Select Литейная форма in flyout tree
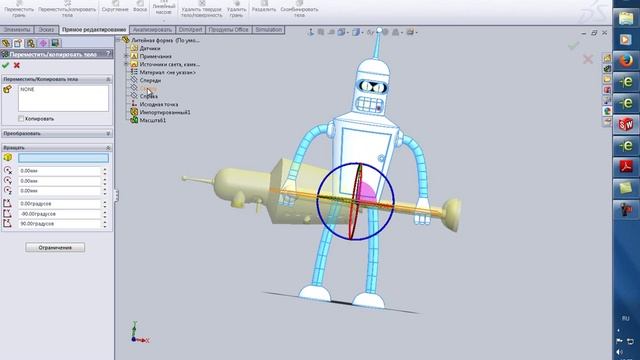This screenshot has height=360, width=640. tap(165, 40)
